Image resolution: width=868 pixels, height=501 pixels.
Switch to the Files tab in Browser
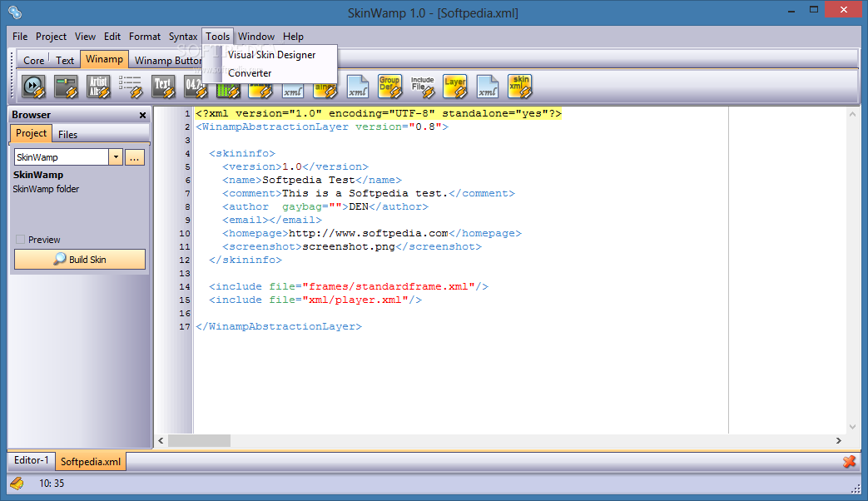pyautogui.click(x=67, y=135)
